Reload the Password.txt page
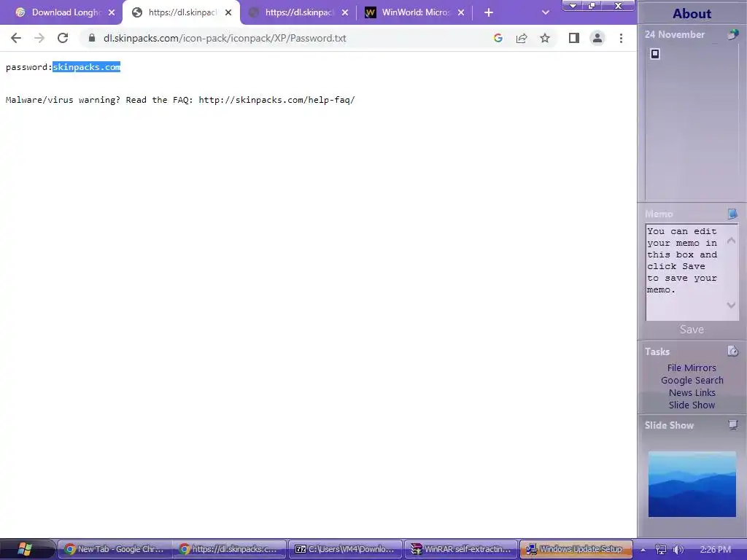Viewport: 747px width, 560px height. pyautogui.click(x=63, y=38)
